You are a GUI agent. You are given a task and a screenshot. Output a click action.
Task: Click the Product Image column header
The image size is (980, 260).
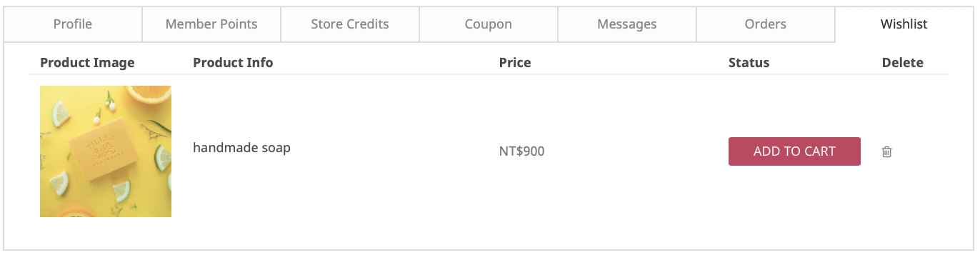coord(87,63)
